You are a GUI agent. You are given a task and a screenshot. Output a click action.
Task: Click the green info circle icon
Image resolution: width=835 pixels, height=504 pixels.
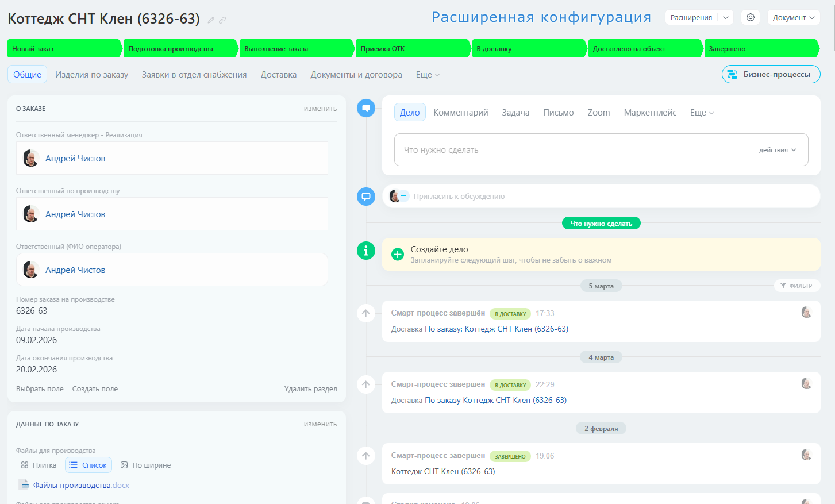tap(366, 251)
